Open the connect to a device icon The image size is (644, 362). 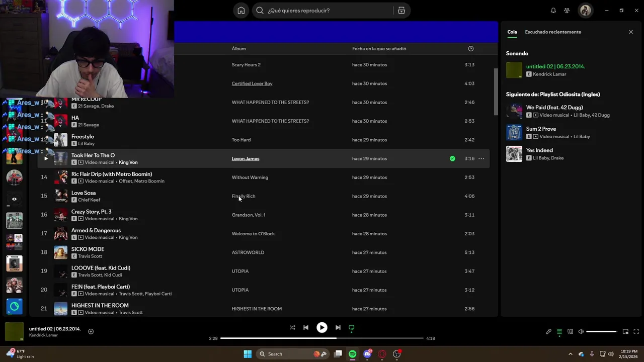[x=570, y=332]
